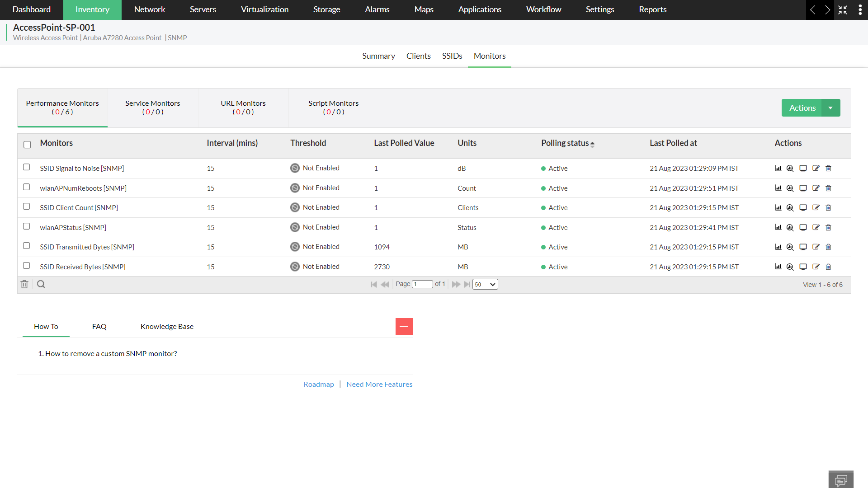
Task: Check the SSID Received Bytes checkbox
Action: click(x=27, y=266)
